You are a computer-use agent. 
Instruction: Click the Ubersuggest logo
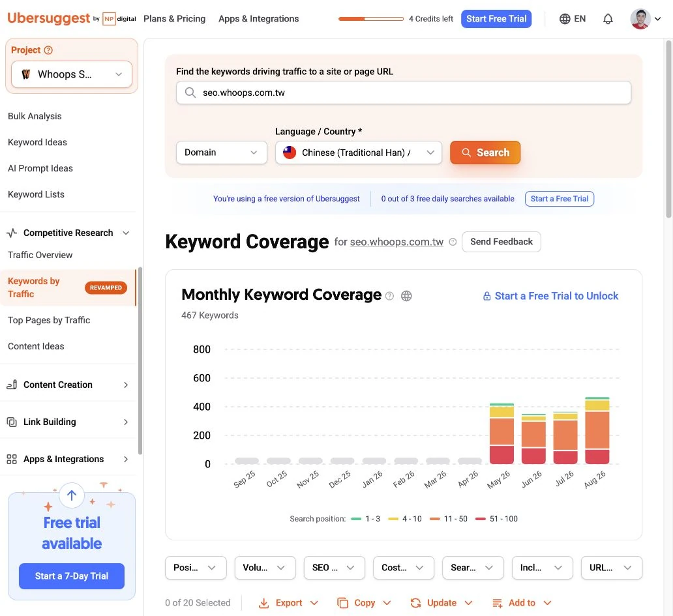[x=49, y=18]
